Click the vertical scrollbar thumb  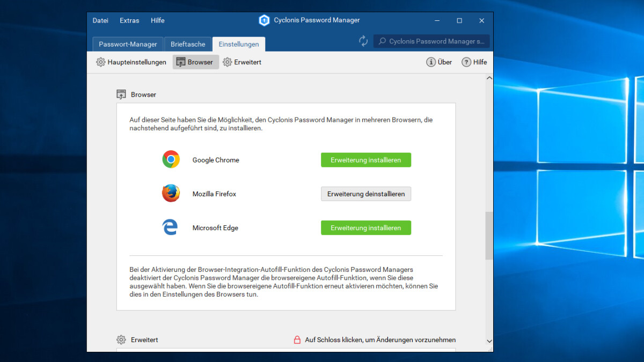(x=489, y=236)
